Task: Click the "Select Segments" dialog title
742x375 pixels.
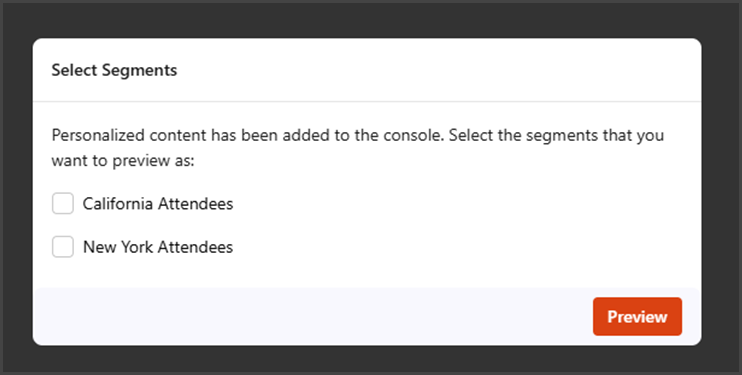Action: point(114,70)
